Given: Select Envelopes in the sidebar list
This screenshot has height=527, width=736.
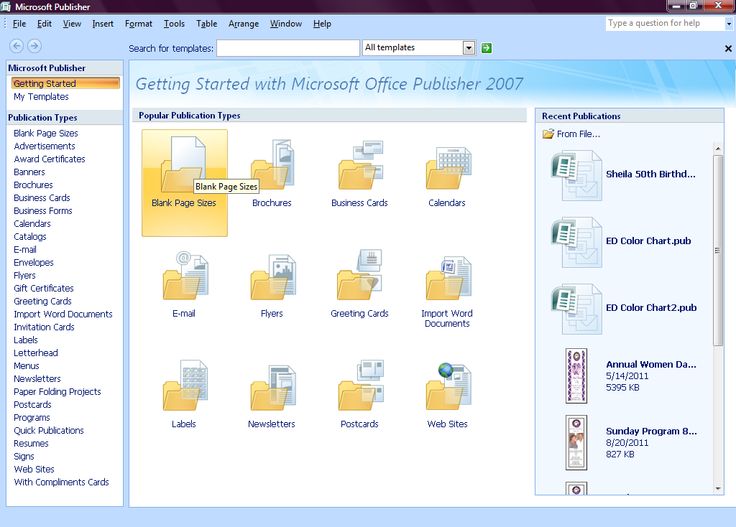Looking at the screenshot, I should pos(34,262).
